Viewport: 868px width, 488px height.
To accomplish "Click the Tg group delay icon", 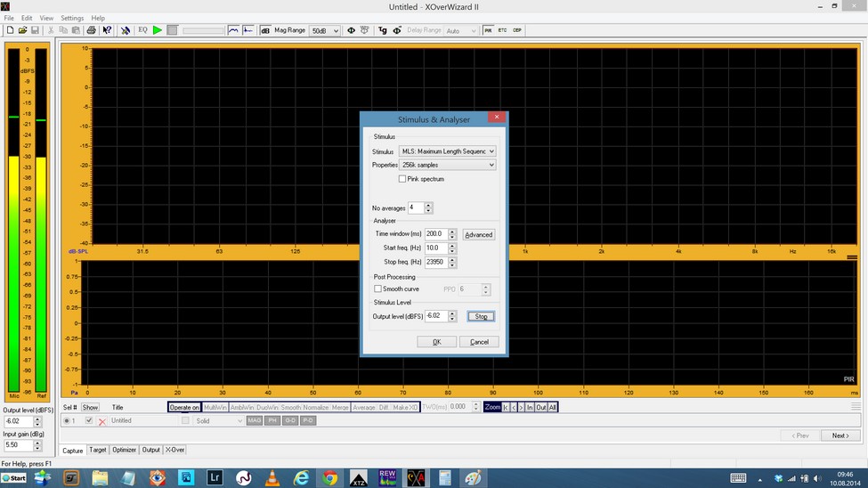I will pos(383,30).
